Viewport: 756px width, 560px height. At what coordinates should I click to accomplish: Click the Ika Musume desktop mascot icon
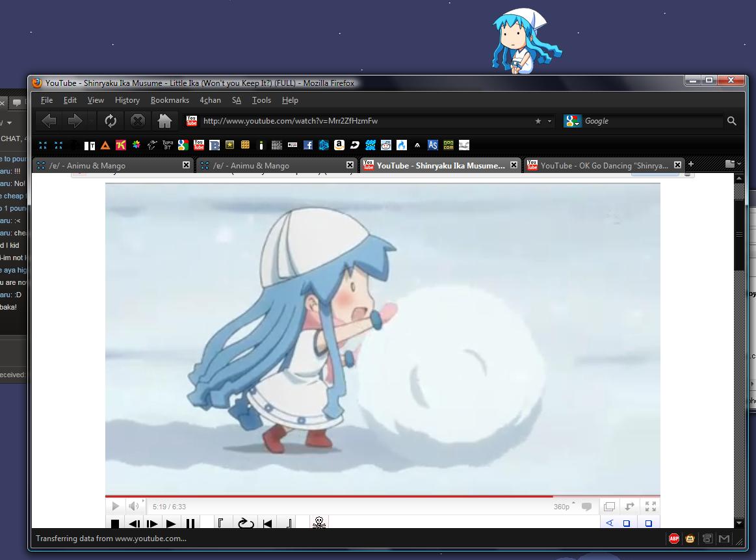point(526,42)
